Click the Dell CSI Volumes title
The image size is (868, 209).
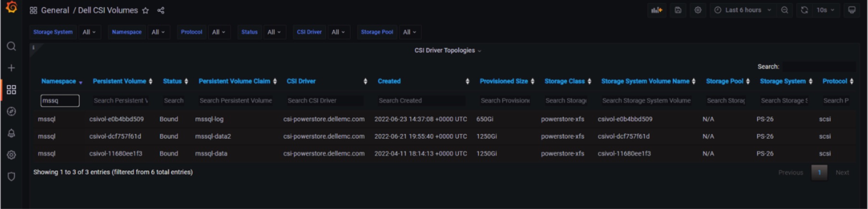click(x=108, y=10)
